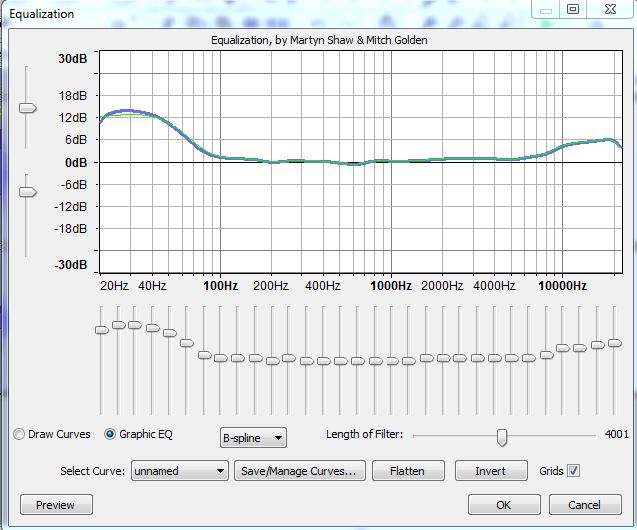Click the 10000Hz frequency axis label
Image resolution: width=637 pixels, height=530 pixels.
coord(562,286)
